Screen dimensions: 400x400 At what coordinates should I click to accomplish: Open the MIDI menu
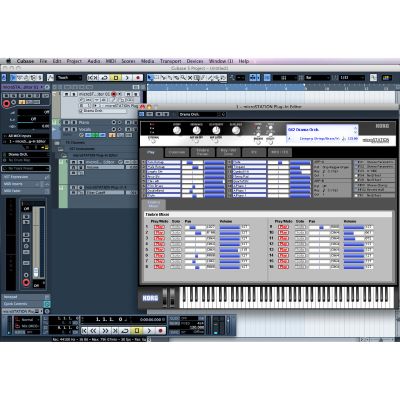[111, 61]
